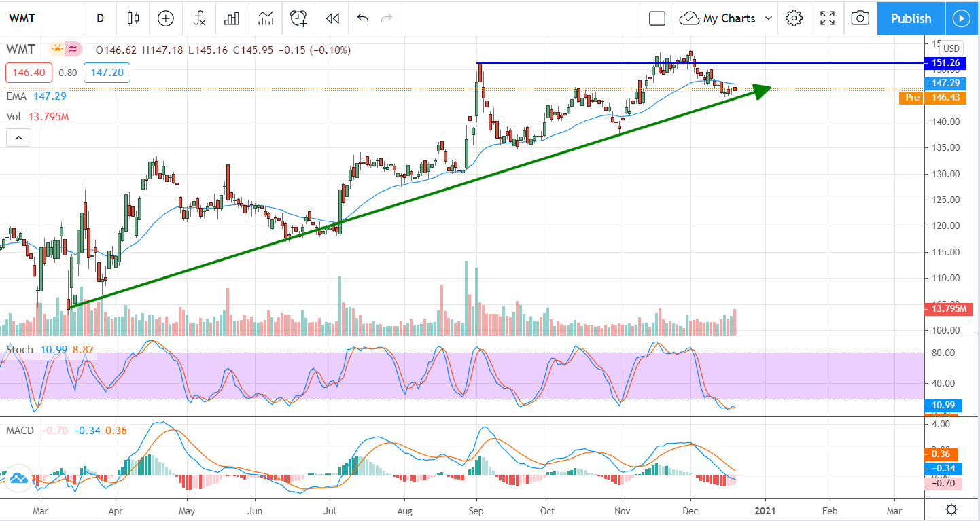Open the My Charts dropdown
The width and height of the screenshot is (980, 521).
tap(726, 18)
